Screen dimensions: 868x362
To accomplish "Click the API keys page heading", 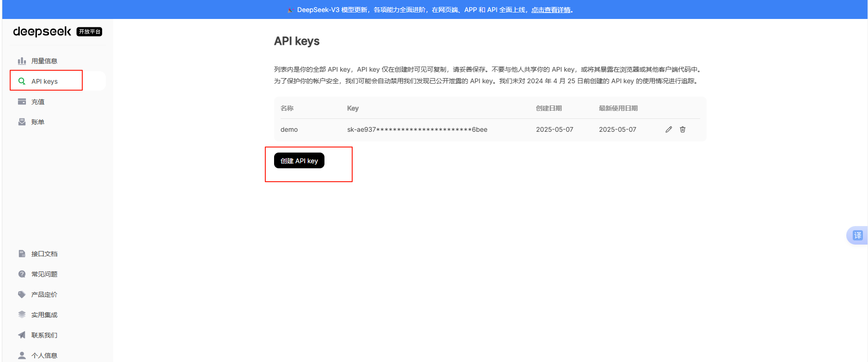I will click(x=297, y=41).
